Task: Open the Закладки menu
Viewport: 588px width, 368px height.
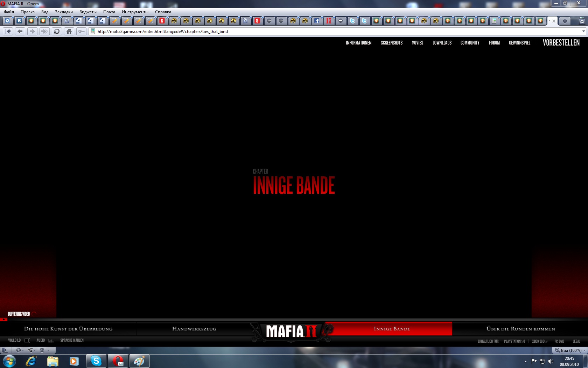Action: point(64,12)
